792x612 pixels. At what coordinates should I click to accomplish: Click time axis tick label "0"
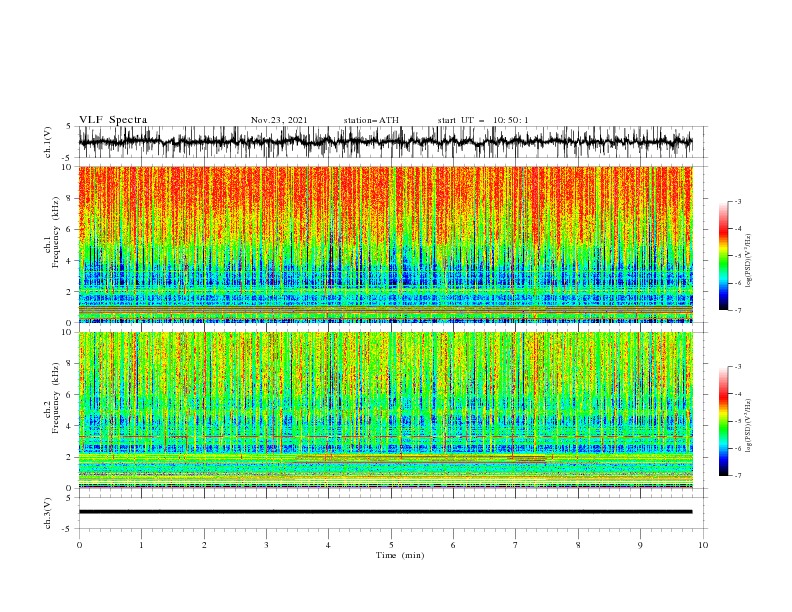point(79,545)
